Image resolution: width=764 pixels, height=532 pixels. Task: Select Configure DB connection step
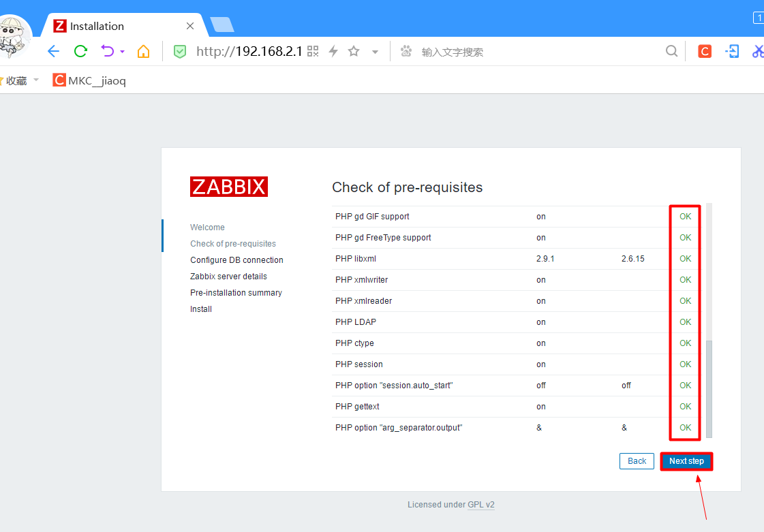pos(236,260)
